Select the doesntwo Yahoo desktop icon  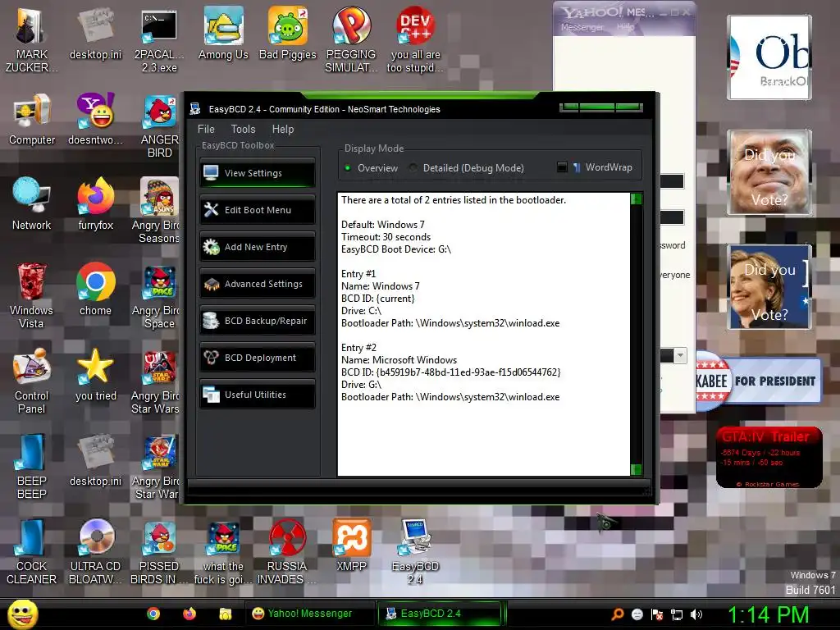(x=95, y=120)
